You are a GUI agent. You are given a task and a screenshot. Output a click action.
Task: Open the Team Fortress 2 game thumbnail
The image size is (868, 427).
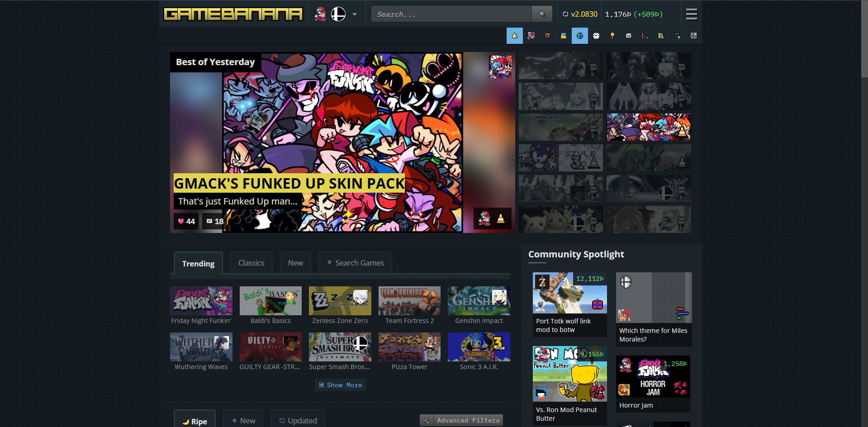tap(409, 301)
